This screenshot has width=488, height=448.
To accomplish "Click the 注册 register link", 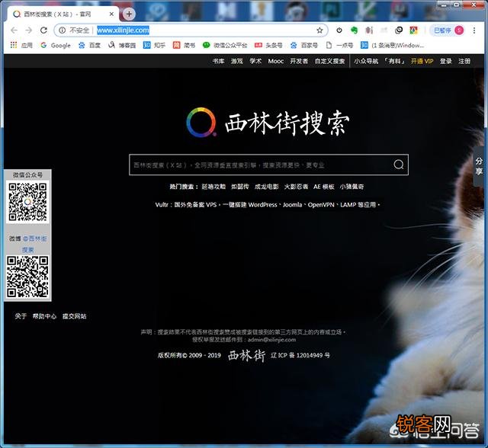I will 464,61.
